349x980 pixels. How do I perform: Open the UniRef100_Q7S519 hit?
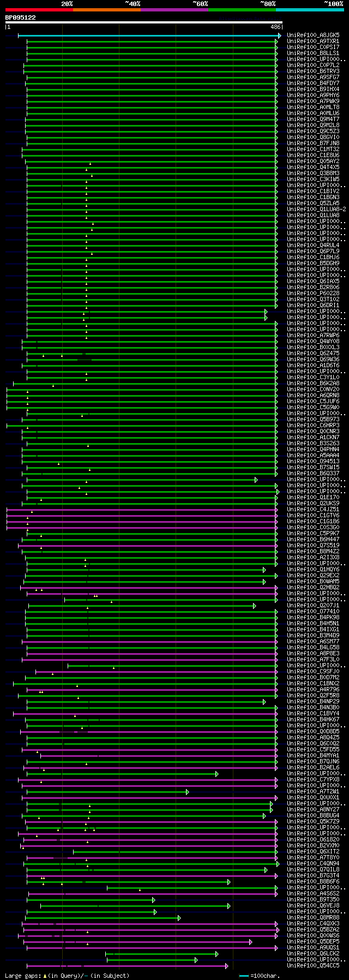(x=313, y=546)
